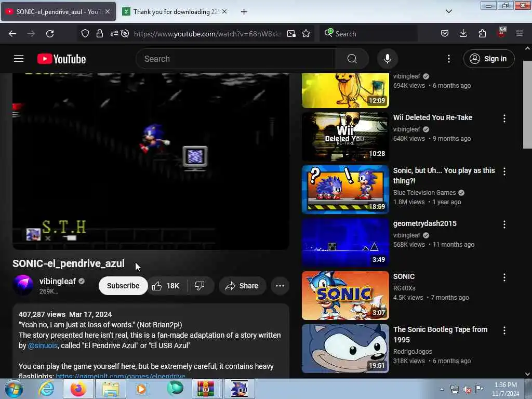Click the page vertical scrollbar thumb
Viewport: 532px width, 399px height.
click(527, 104)
